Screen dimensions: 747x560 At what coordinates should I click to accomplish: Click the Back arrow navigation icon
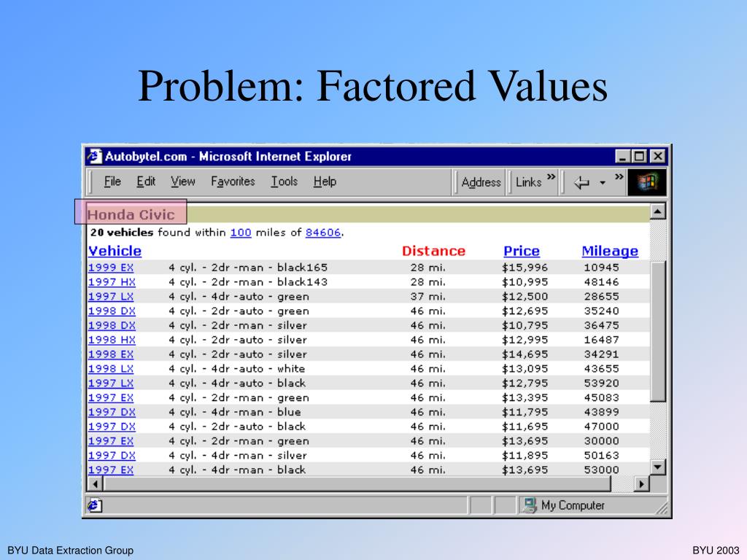click(x=581, y=182)
